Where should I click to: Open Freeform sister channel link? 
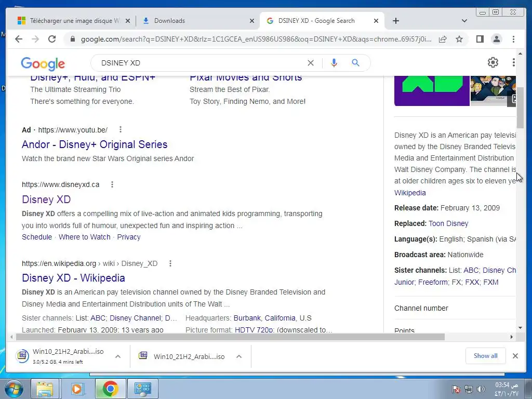[433, 282]
